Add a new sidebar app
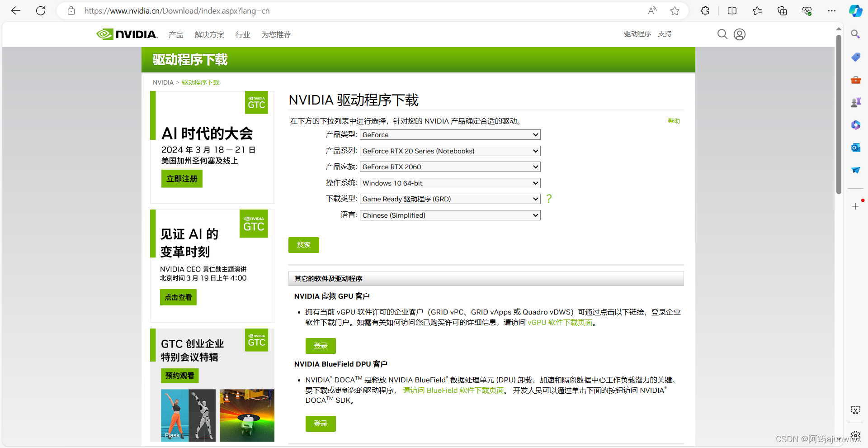Screen dimensions: 868x448 (855, 206)
